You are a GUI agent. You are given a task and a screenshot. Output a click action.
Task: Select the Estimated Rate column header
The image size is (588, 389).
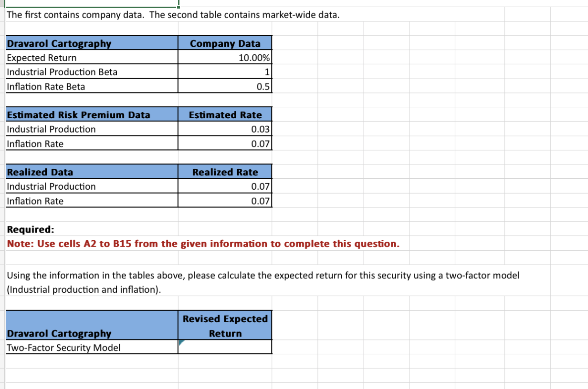click(x=224, y=115)
